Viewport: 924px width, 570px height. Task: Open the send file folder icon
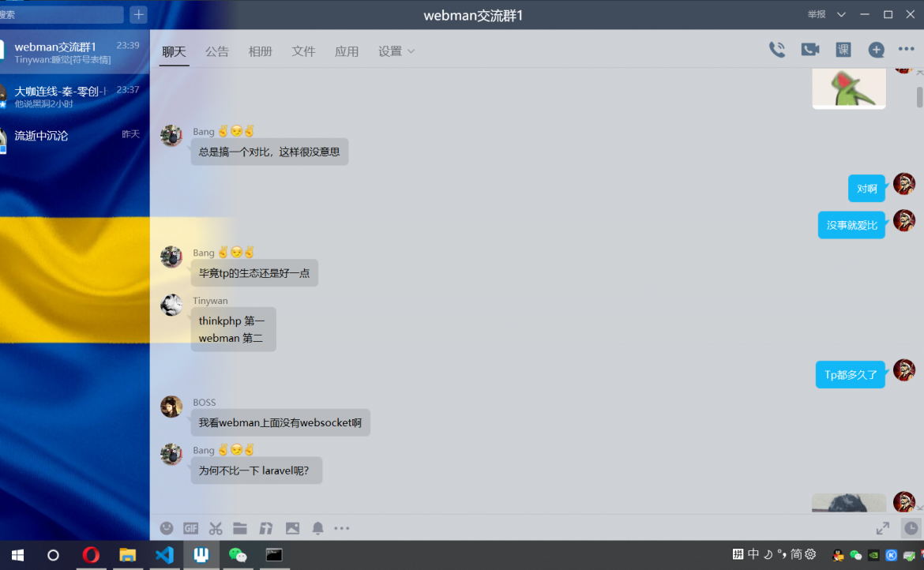pos(240,528)
